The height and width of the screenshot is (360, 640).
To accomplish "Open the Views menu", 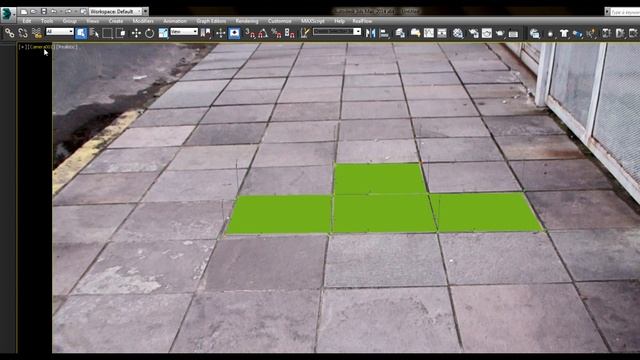I will pos(93,21).
